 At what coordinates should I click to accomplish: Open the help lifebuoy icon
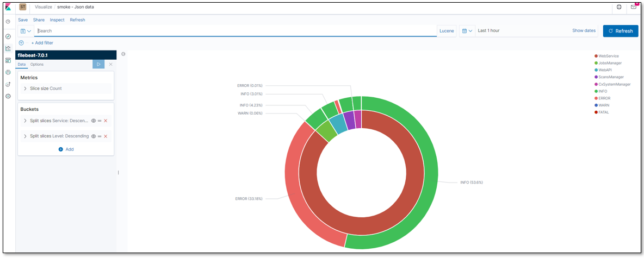[x=620, y=8]
